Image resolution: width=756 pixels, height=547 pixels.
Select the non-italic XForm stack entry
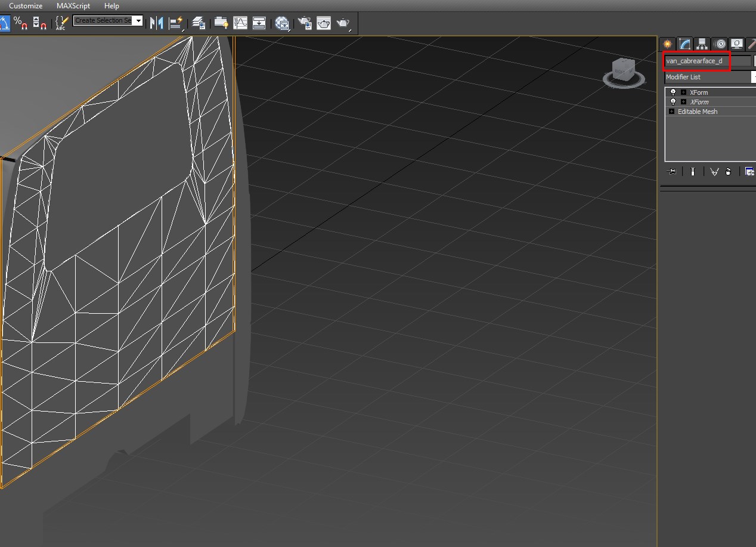pos(699,92)
